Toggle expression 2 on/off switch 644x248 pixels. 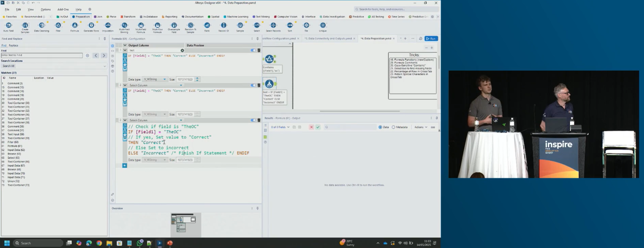253,85
